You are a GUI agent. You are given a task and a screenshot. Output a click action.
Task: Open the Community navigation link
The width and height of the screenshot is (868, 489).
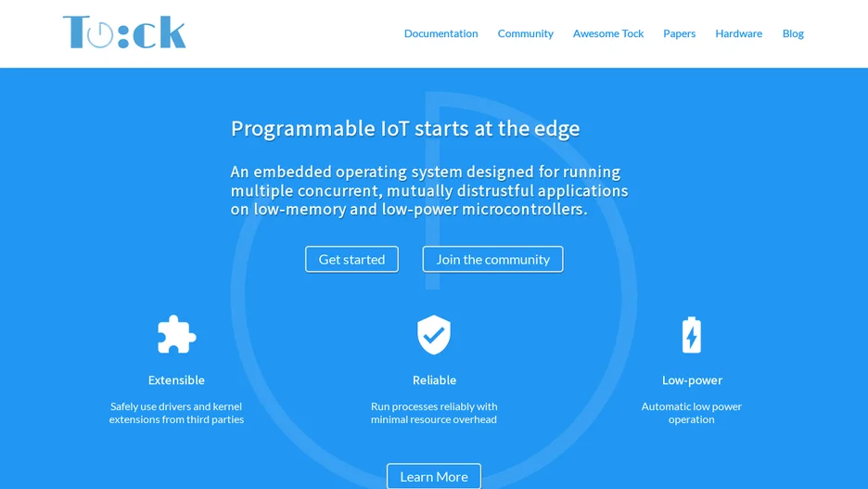[525, 33]
